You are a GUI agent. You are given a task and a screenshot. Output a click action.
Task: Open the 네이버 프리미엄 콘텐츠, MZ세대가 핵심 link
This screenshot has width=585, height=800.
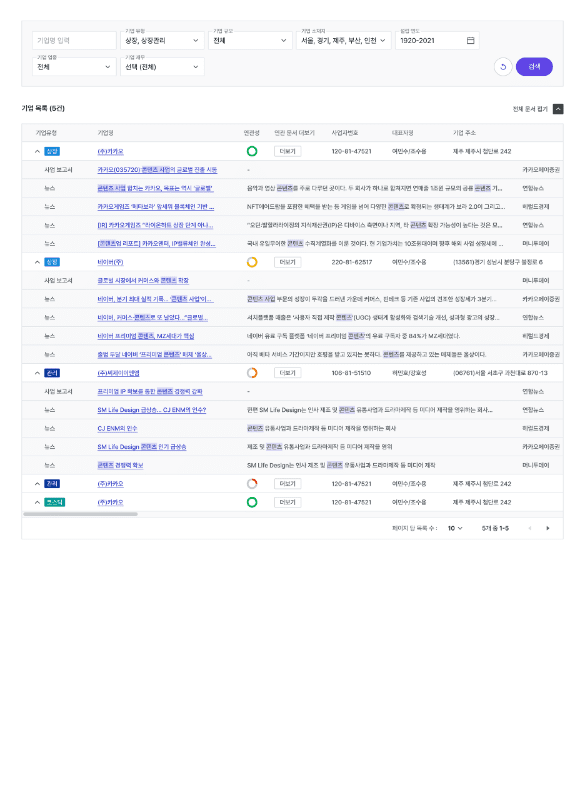tap(145, 336)
